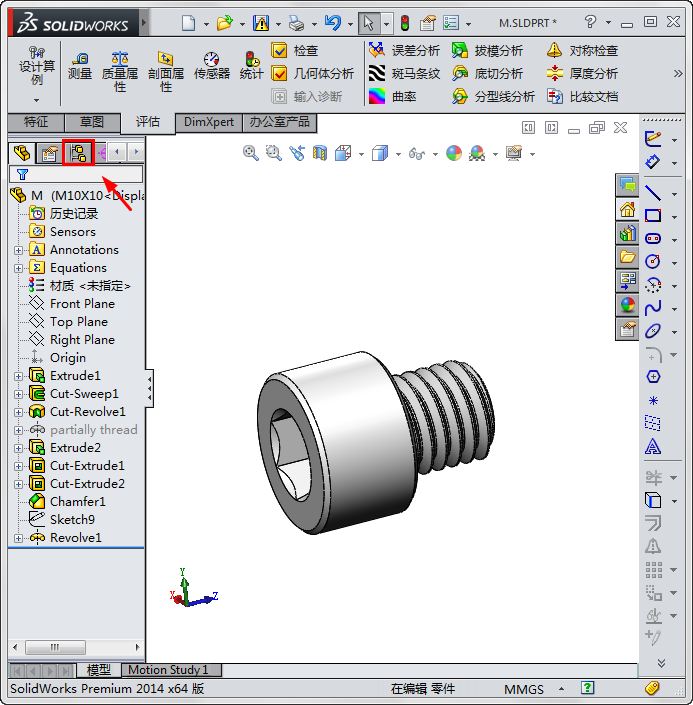Screen dimensions: 693x705
Task: Click the Measure tool (测量)
Action: click(79, 66)
